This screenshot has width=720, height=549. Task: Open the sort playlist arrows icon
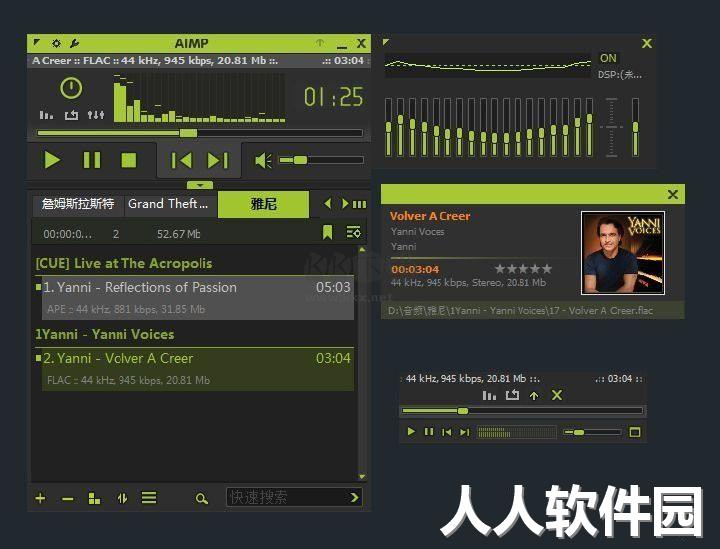(122, 498)
